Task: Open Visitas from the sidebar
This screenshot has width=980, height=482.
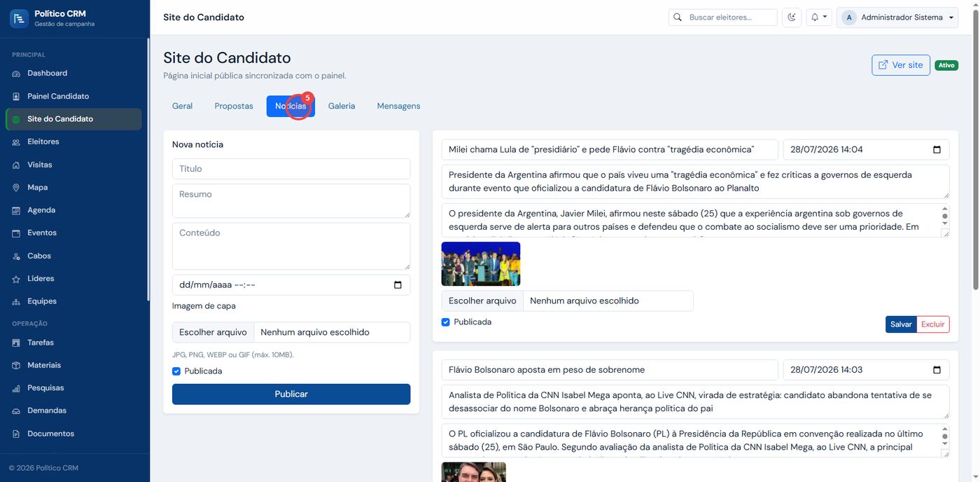Action: 73,165
